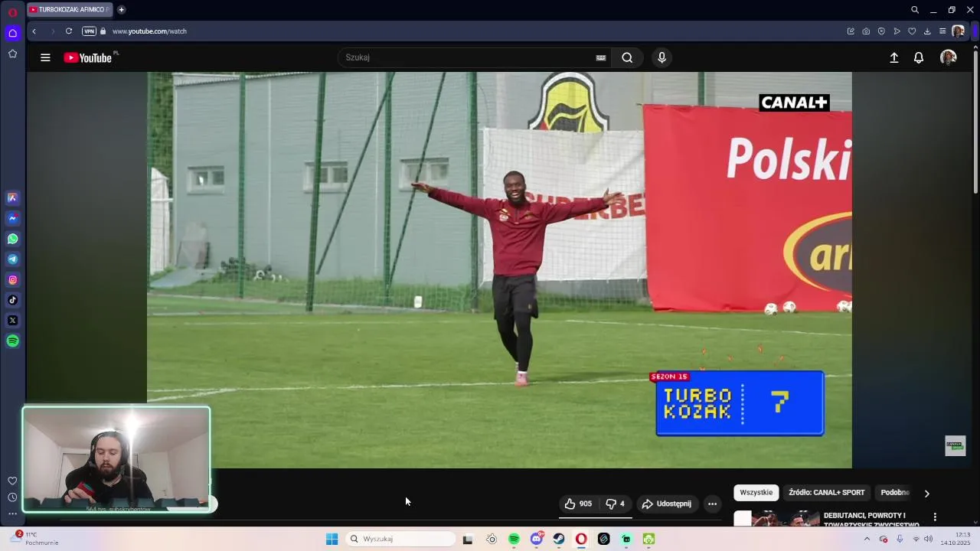Toggle the VPN badge in address bar
Screen dimensions: 980x551
click(89, 31)
